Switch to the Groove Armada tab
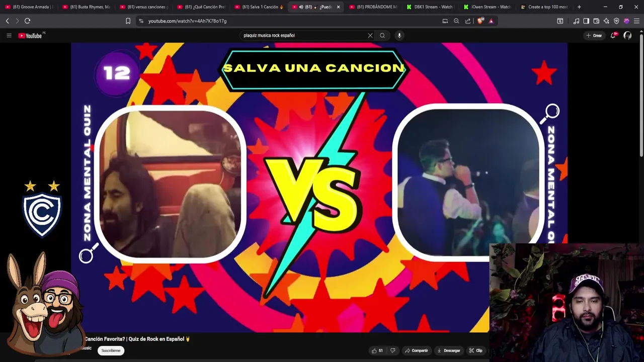 coord(29,7)
